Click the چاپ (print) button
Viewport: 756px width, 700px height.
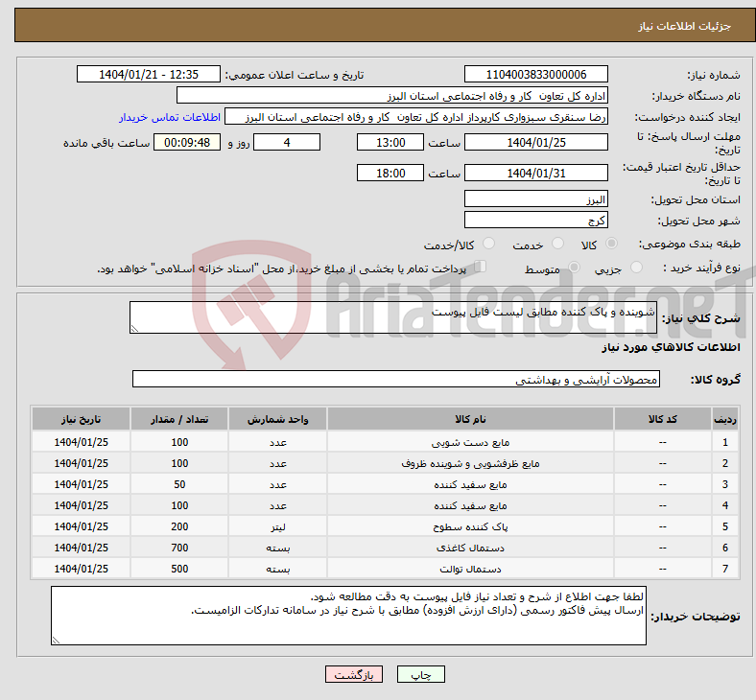[x=420, y=675]
